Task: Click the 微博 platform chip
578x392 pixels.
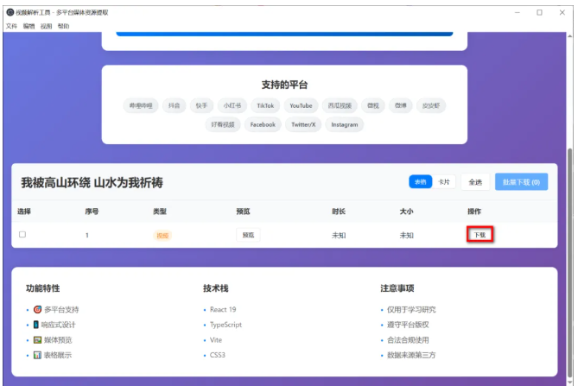Action: click(x=401, y=105)
